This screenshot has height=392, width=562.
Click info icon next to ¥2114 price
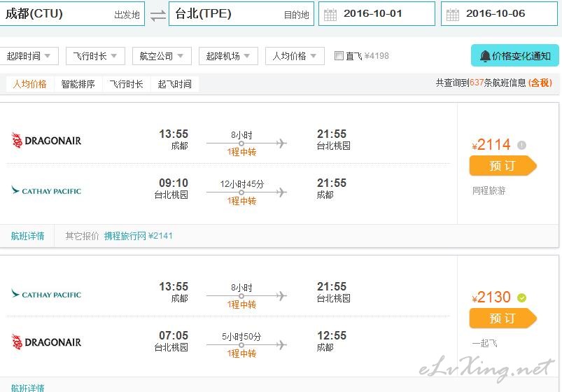point(521,145)
